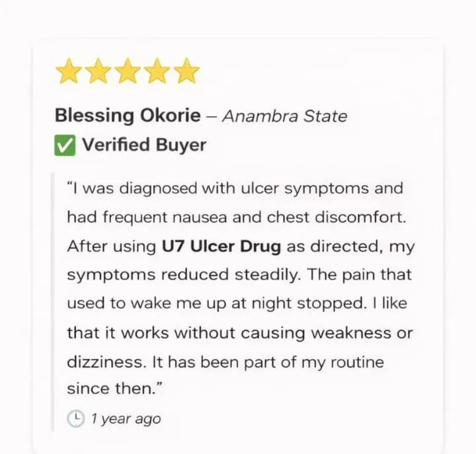476x454 pixels.
Task: Click the closing words "since then"
Action: (110, 389)
